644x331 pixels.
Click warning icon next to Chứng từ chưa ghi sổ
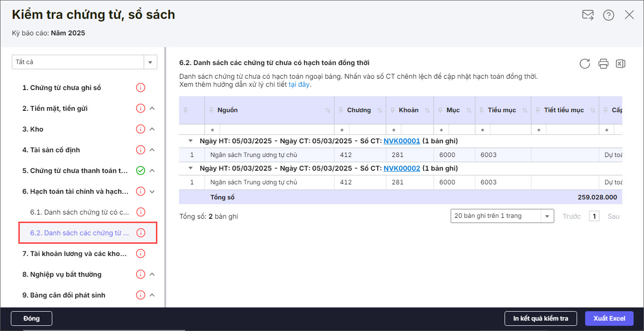pos(140,88)
